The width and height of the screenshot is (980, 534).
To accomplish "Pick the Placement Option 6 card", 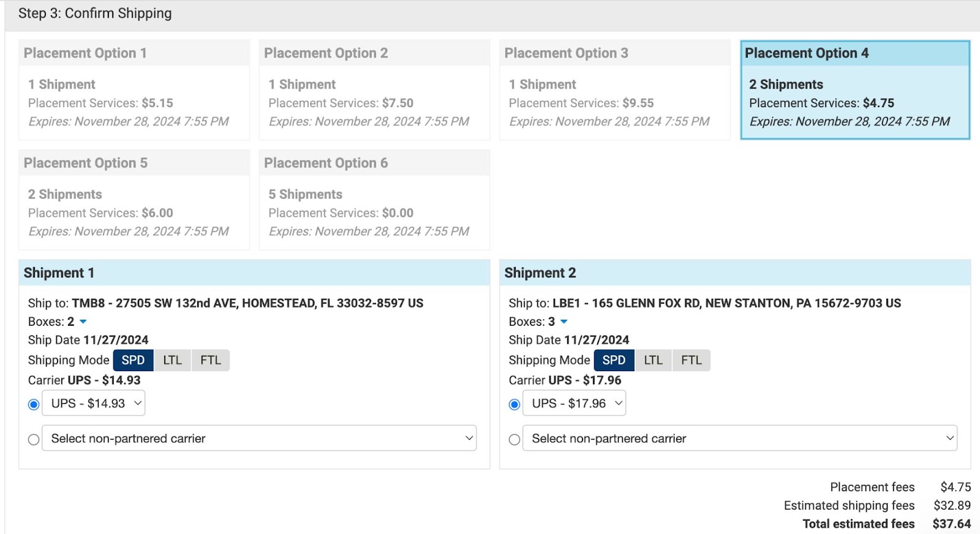I will click(374, 200).
